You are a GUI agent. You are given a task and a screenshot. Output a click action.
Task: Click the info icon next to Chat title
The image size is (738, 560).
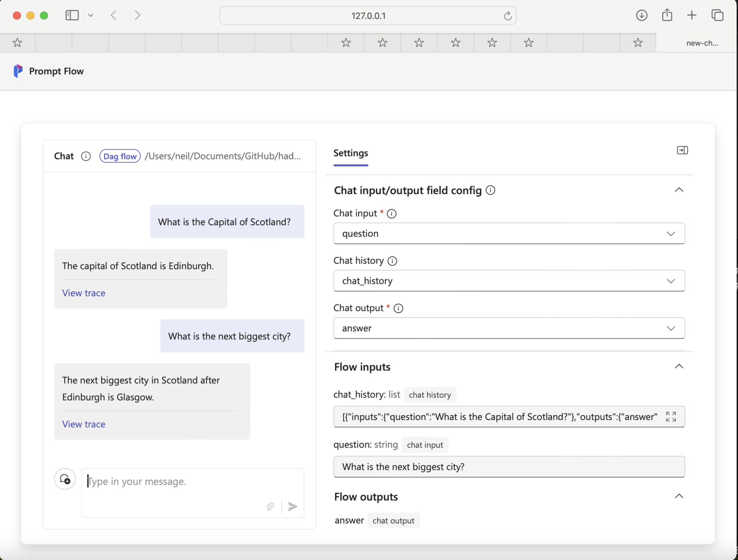click(x=86, y=156)
